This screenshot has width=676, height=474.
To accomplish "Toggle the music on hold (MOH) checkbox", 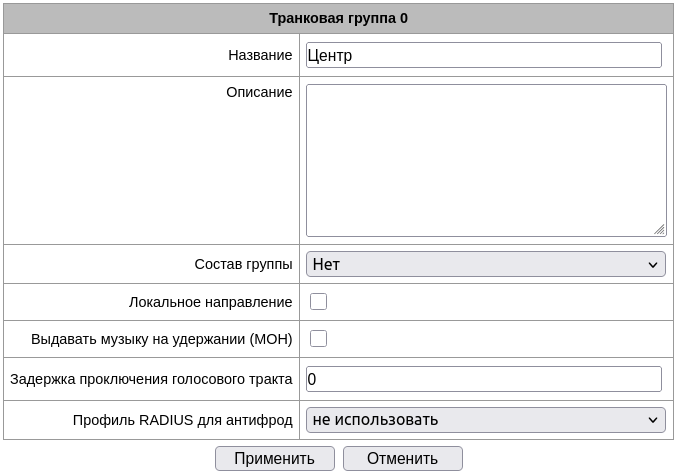I will [318, 339].
